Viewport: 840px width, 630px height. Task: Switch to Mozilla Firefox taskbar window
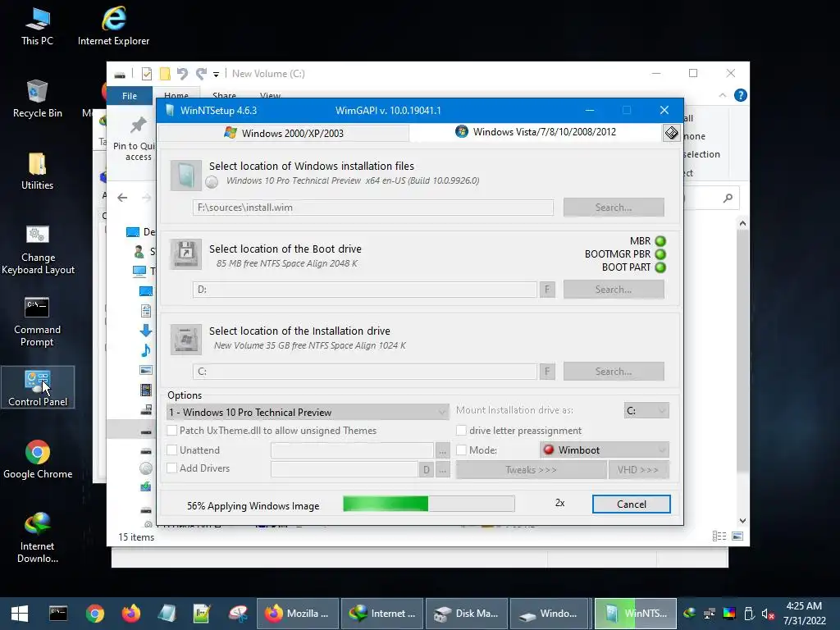(298, 614)
